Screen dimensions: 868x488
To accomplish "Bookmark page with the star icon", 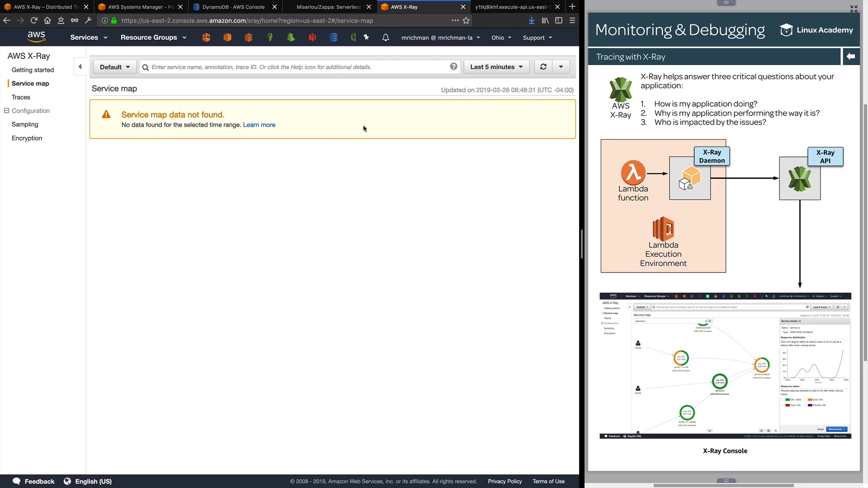I will point(466,20).
